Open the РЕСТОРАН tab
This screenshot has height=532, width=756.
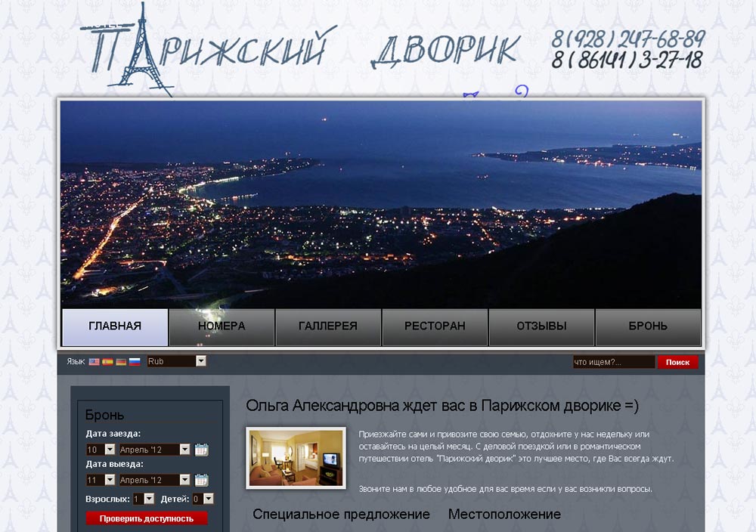coord(435,326)
